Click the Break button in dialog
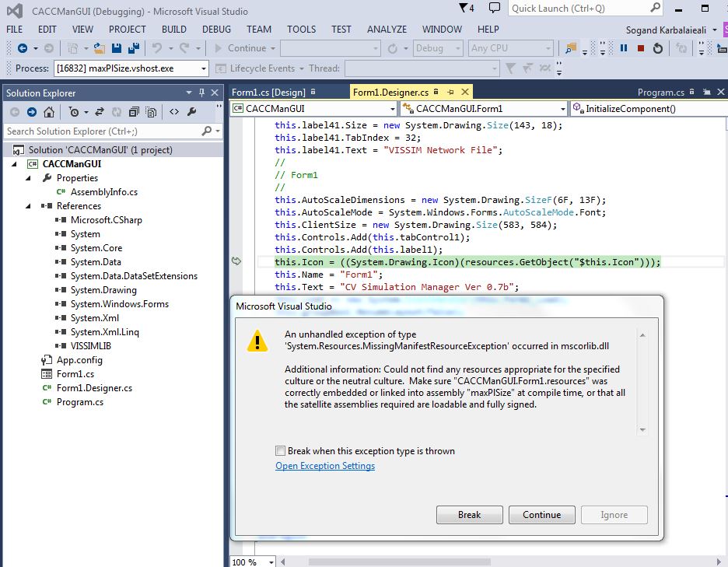The width and height of the screenshot is (728, 567). 470,515
